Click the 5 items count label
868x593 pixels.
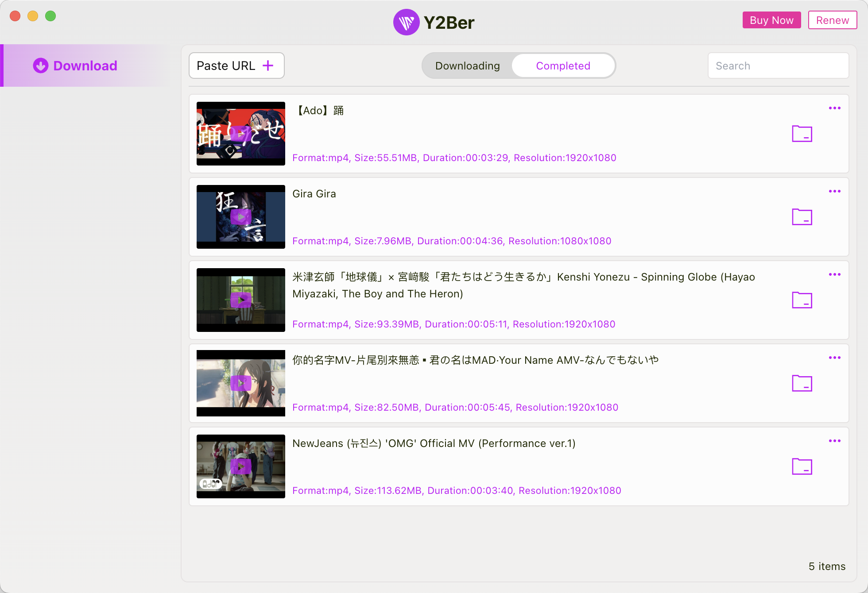click(x=827, y=566)
